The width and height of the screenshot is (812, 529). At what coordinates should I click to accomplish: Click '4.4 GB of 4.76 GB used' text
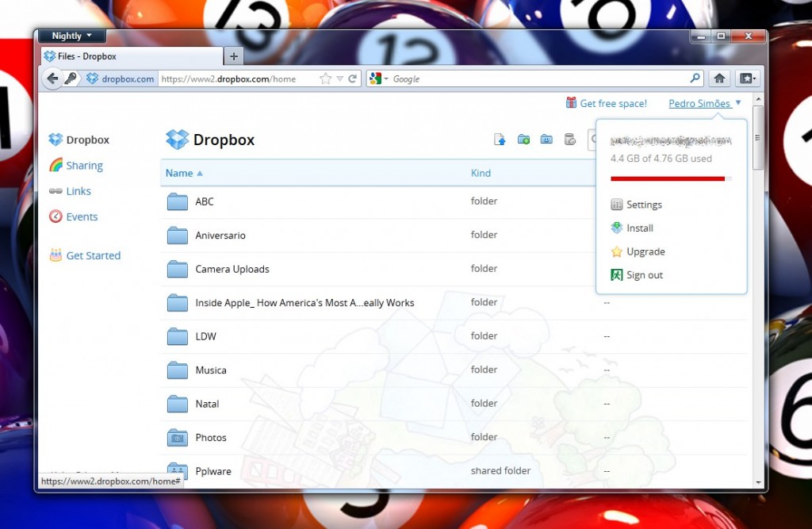coord(661,159)
